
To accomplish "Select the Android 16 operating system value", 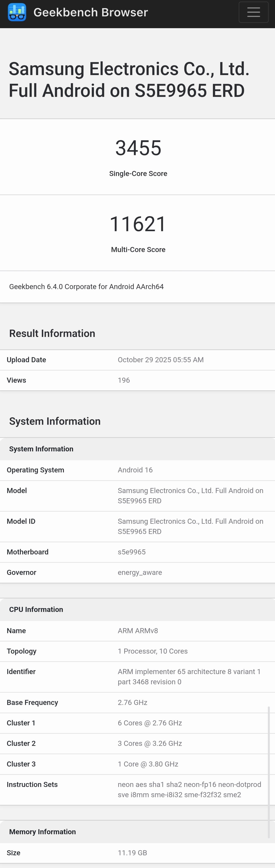I will (x=135, y=470).
